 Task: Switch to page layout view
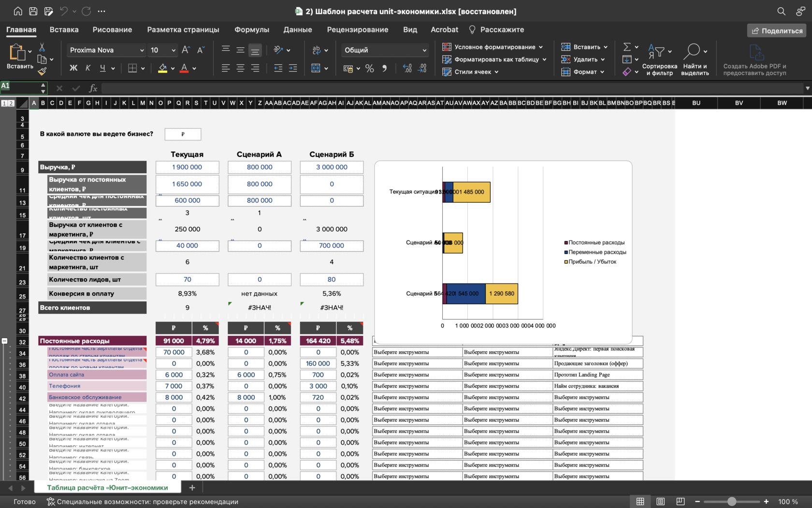[x=660, y=502]
